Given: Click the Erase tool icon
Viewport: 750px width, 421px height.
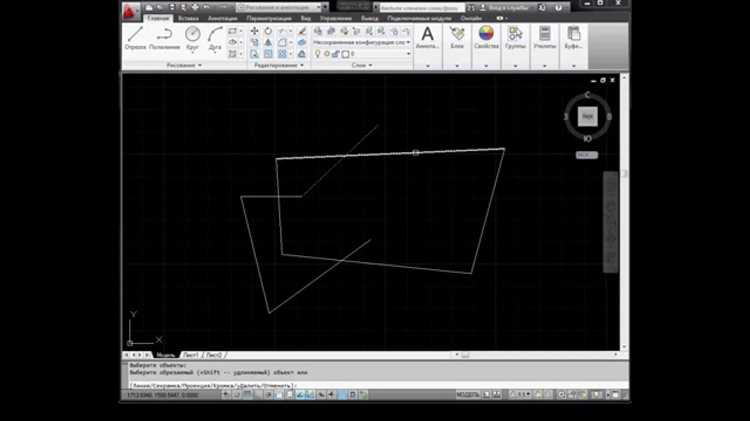Looking at the screenshot, I should (x=302, y=31).
